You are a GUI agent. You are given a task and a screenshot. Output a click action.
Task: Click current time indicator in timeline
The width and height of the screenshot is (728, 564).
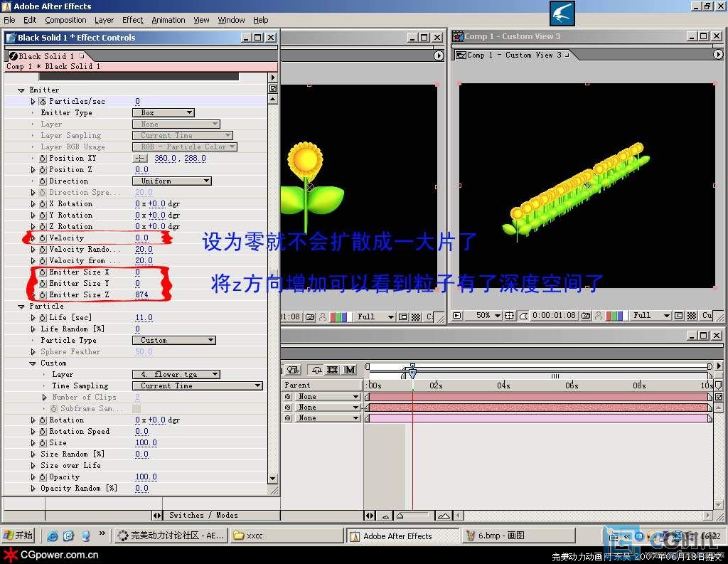pyautogui.click(x=412, y=371)
